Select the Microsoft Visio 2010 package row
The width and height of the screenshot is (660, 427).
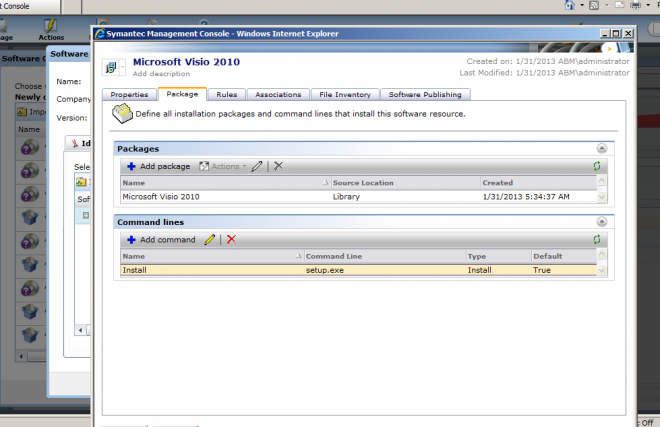[358, 197]
